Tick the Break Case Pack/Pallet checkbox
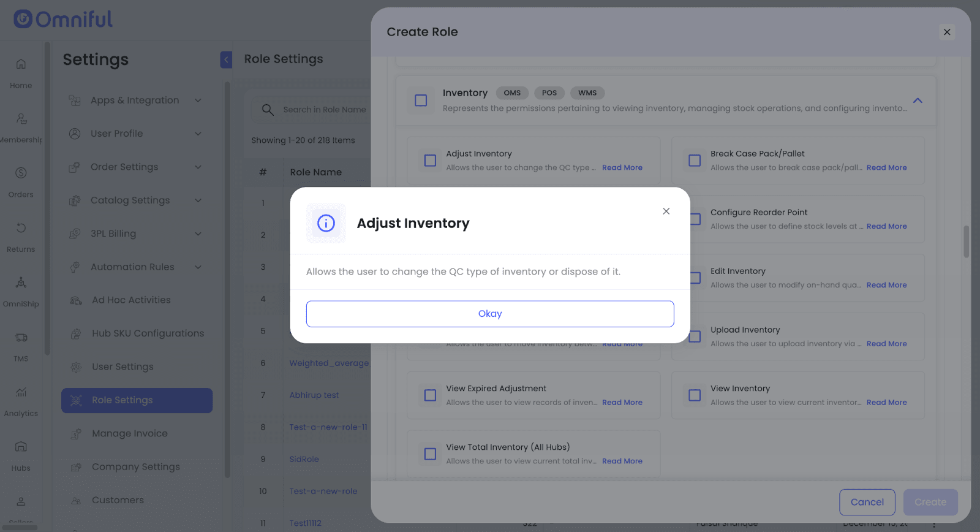 695,161
